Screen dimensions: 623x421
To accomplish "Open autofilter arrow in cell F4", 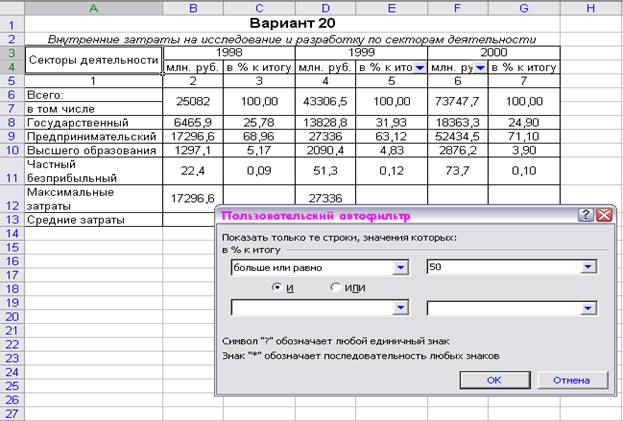I will (480, 68).
